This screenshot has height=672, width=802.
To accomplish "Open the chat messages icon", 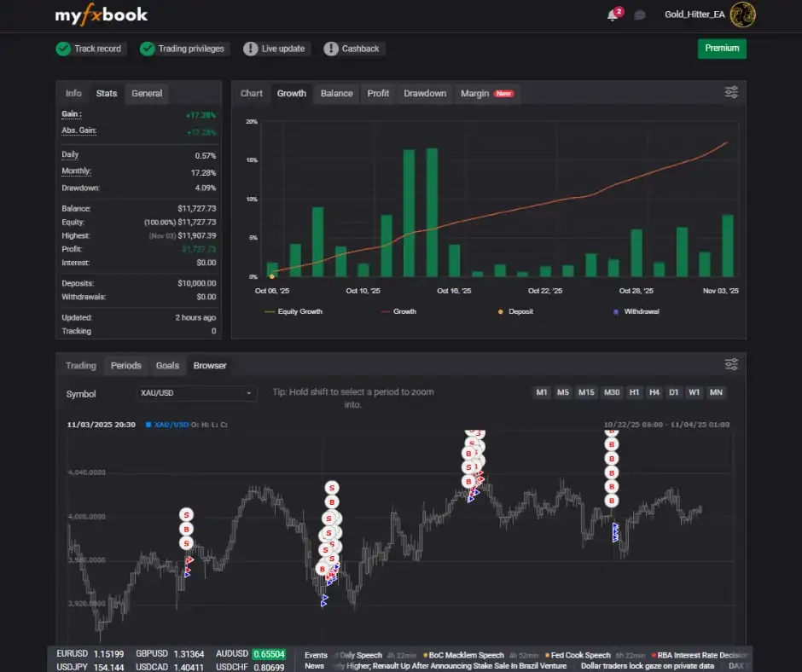I will 640,15.
